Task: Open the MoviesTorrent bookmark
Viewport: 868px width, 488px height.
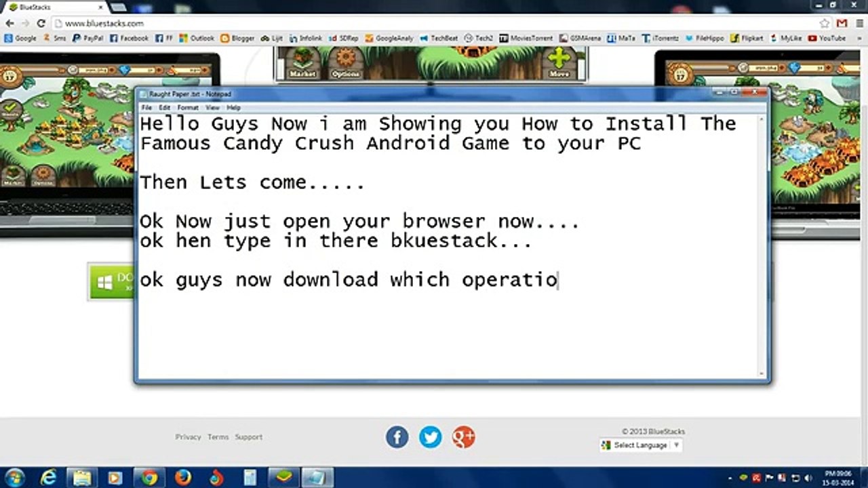Action: pyautogui.click(x=526, y=39)
